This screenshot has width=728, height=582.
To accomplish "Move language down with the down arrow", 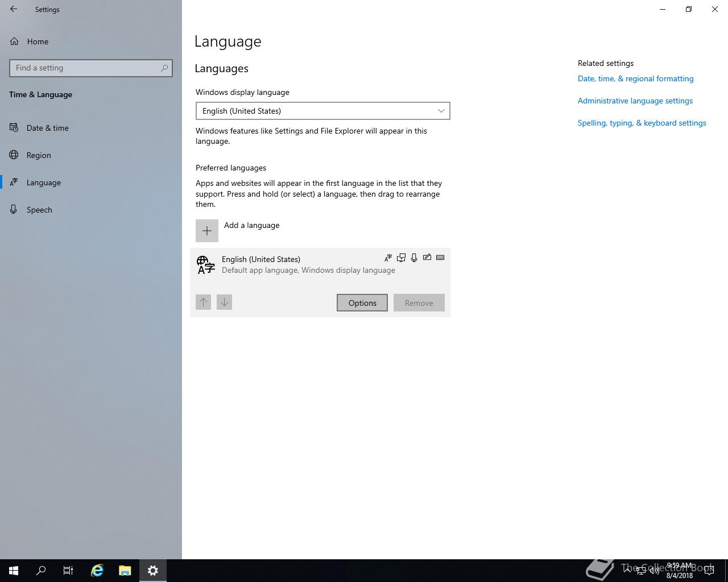I will (x=224, y=302).
